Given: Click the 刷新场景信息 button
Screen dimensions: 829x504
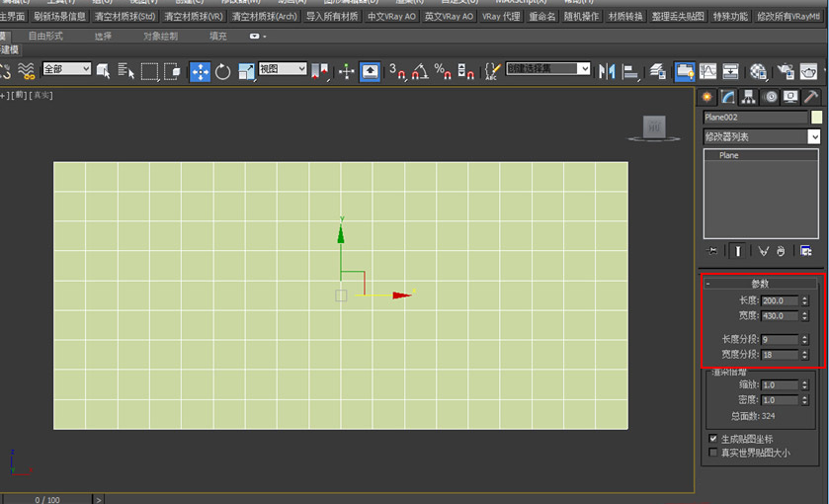Looking at the screenshot, I should point(59,17).
